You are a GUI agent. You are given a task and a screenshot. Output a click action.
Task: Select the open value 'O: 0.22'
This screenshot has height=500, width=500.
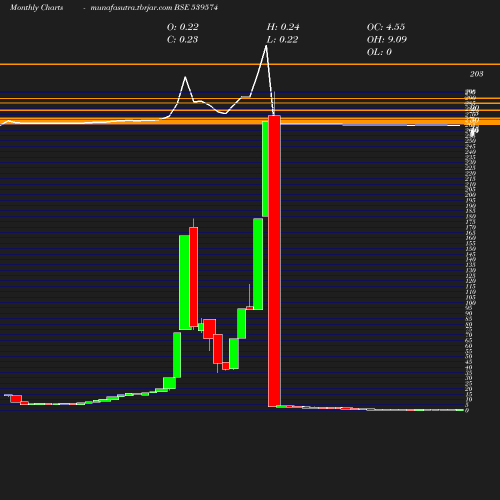click(183, 27)
